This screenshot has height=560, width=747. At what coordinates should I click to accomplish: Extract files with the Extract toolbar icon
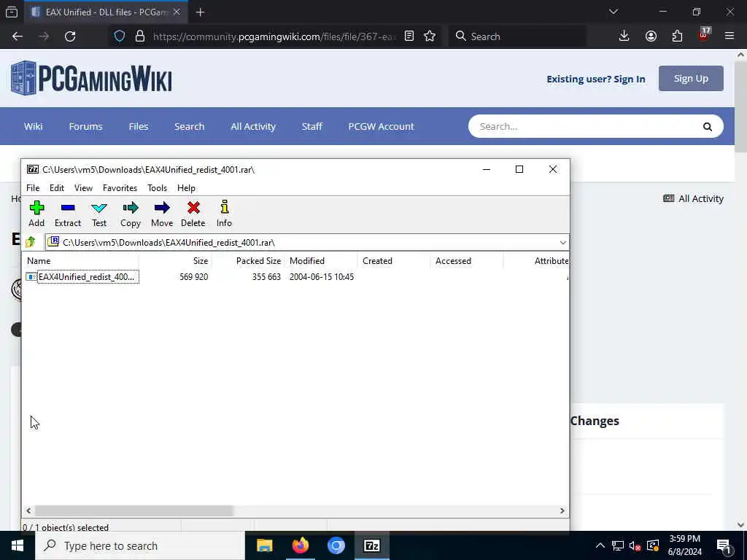point(68,214)
